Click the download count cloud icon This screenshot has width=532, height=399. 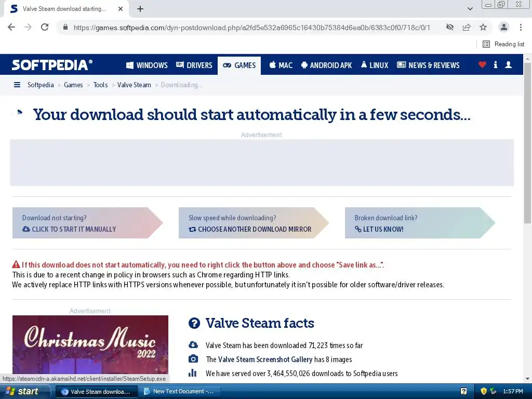[x=193, y=345]
